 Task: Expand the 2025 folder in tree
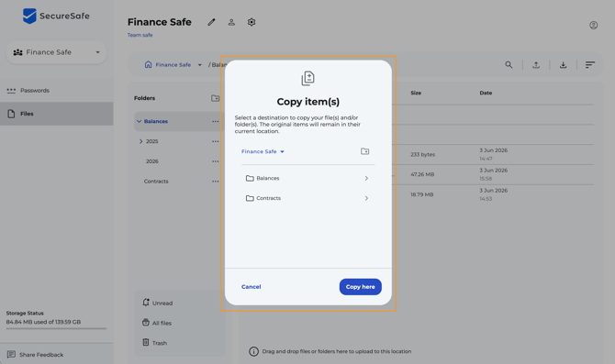tap(140, 141)
